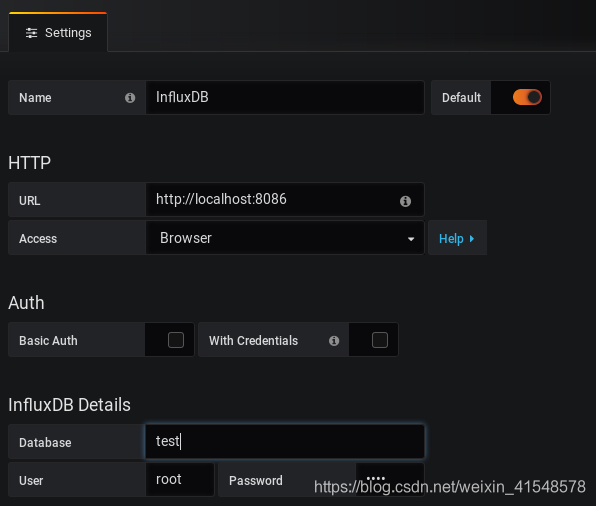This screenshot has height=506, width=596.
Task: Expand the Help link next to Access
Action: [x=457, y=238]
